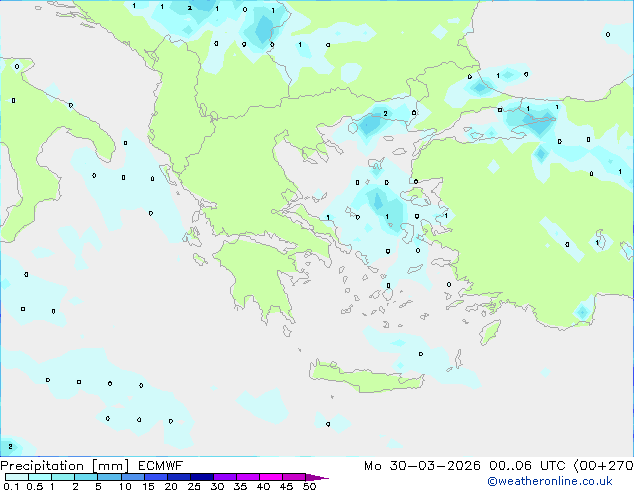Select the 30–35 mm purple legend swatch
The height and width of the screenshot is (490, 634).
[x=224, y=477]
